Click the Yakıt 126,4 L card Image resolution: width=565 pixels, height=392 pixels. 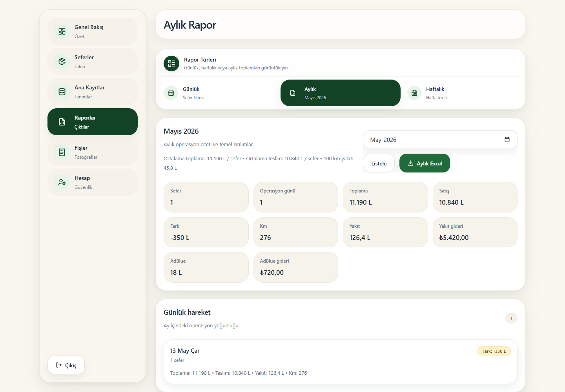pyautogui.click(x=385, y=232)
